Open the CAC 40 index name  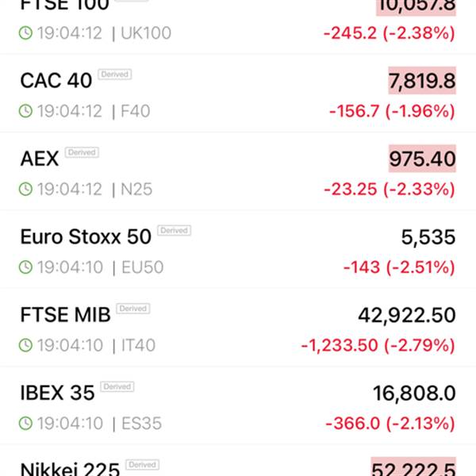[56, 80]
